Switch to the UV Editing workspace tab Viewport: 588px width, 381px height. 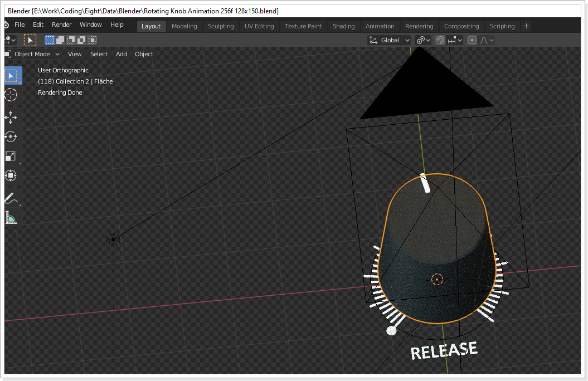pos(259,26)
